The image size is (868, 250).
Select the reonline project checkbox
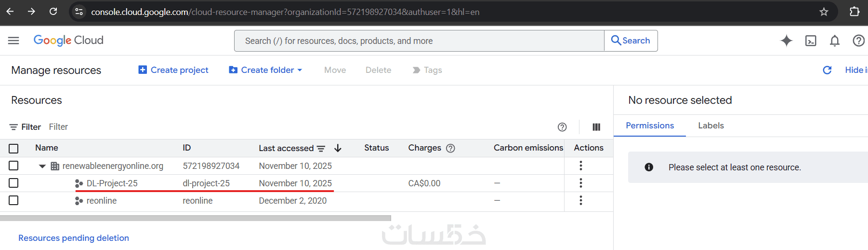[x=13, y=200]
